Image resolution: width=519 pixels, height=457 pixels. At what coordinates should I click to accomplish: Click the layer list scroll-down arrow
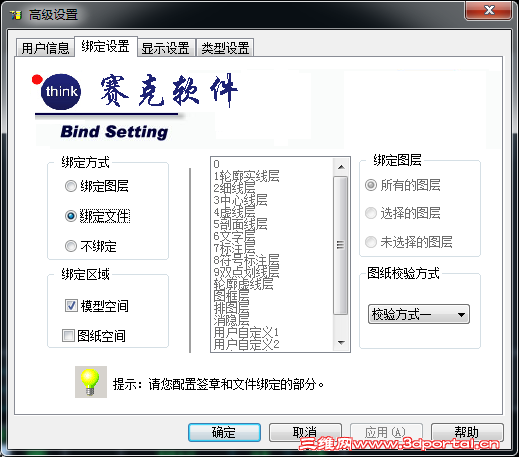click(x=341, y=343)
